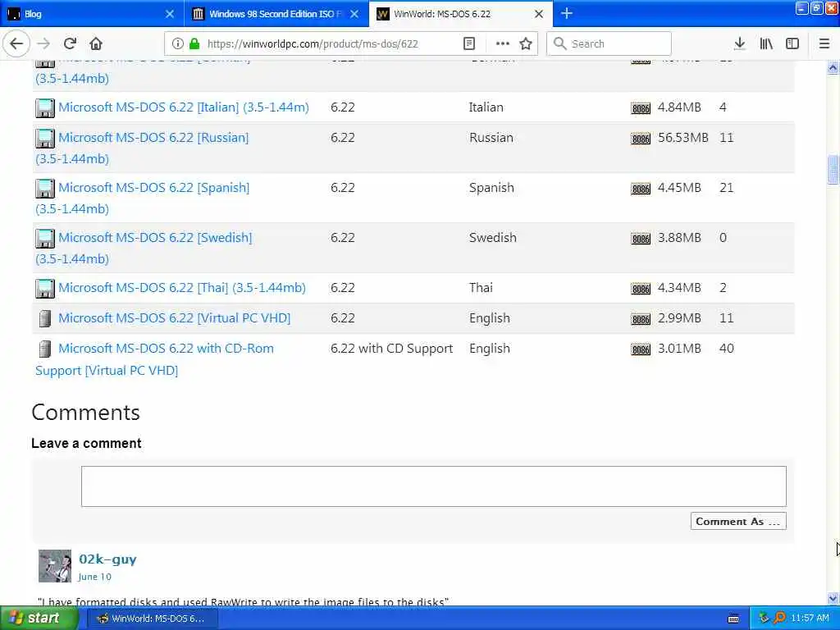This screenshot has width=840, height=630.
Task: Click drive icon beside Virtual PC VHD entry
Action: (x=45, y=319)
